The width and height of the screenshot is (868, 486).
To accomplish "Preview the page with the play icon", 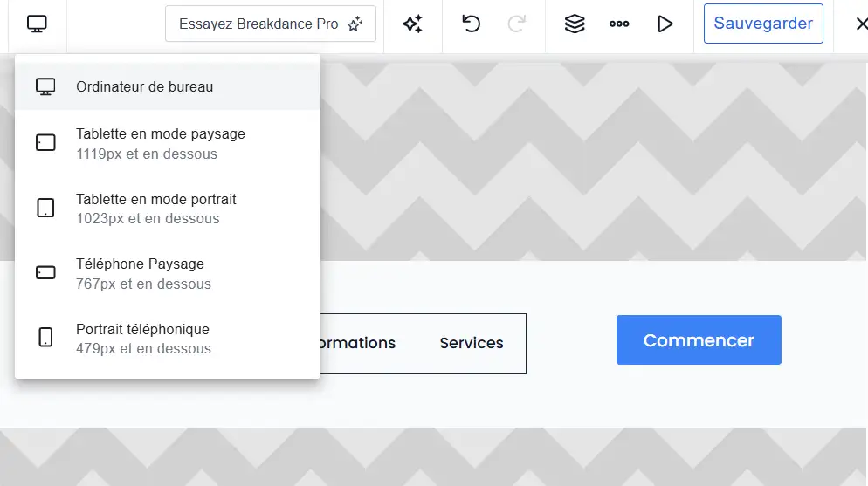I will pyautogui.click(x=665, y=24).
